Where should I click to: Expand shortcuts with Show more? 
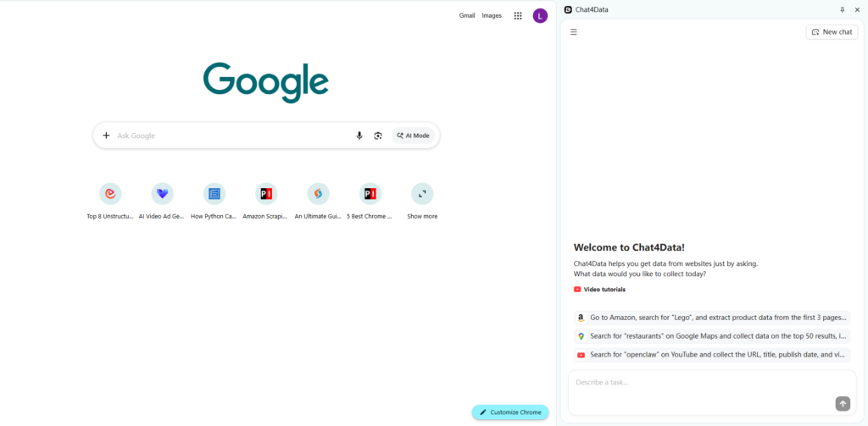tap(422, 202)
